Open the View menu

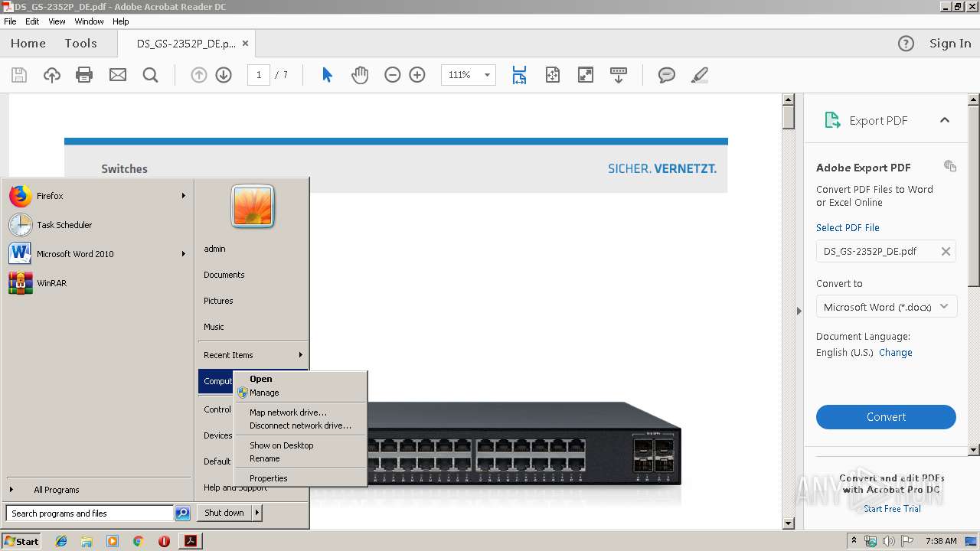point(57,21)
